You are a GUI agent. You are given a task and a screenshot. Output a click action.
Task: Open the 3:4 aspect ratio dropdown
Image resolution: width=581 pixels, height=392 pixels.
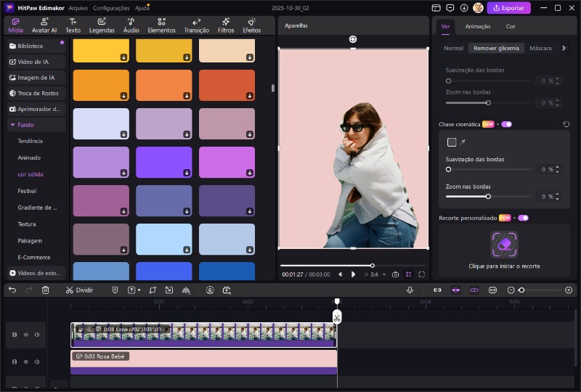click(x=378, y=274)
